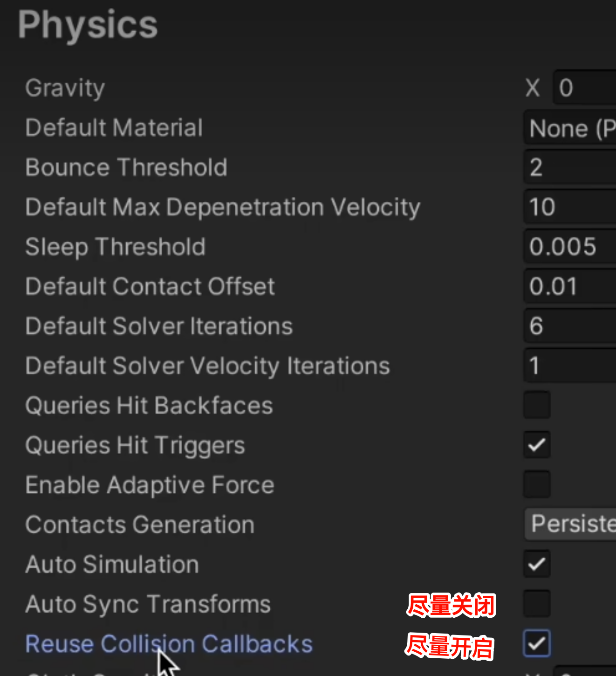The width and height of the screenshot is (616, 676).
Task: Click the Gravity X value field
Action: tap(585, 88)
